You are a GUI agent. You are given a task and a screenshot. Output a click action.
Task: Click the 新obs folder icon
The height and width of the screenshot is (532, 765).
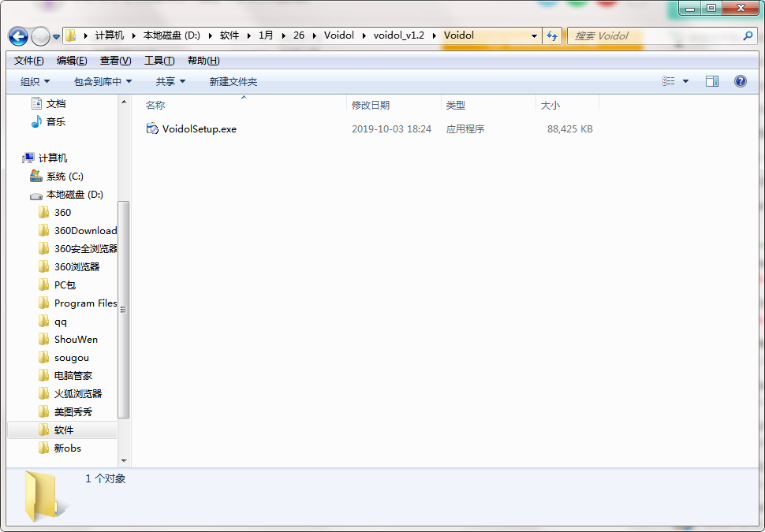[x=44, y=448]
